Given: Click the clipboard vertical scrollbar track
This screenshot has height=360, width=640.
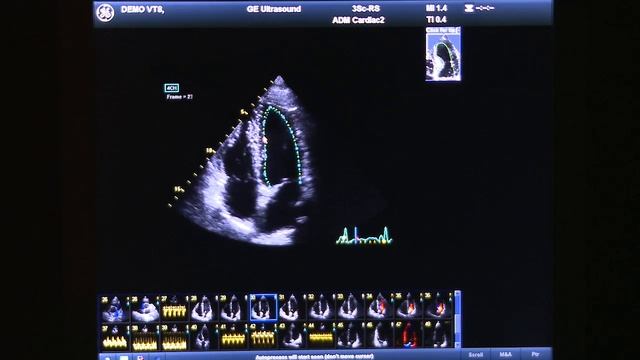Looking at the screenshot, I should 458,319.
